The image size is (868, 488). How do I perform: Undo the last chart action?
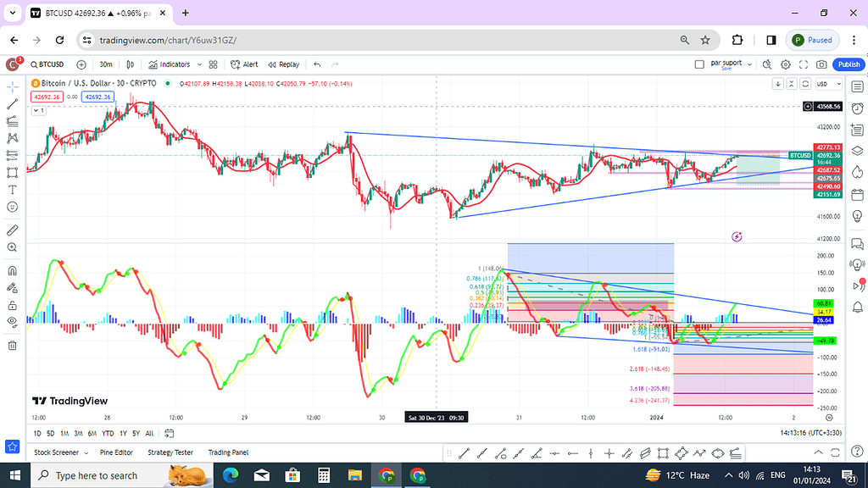(317, 64)
